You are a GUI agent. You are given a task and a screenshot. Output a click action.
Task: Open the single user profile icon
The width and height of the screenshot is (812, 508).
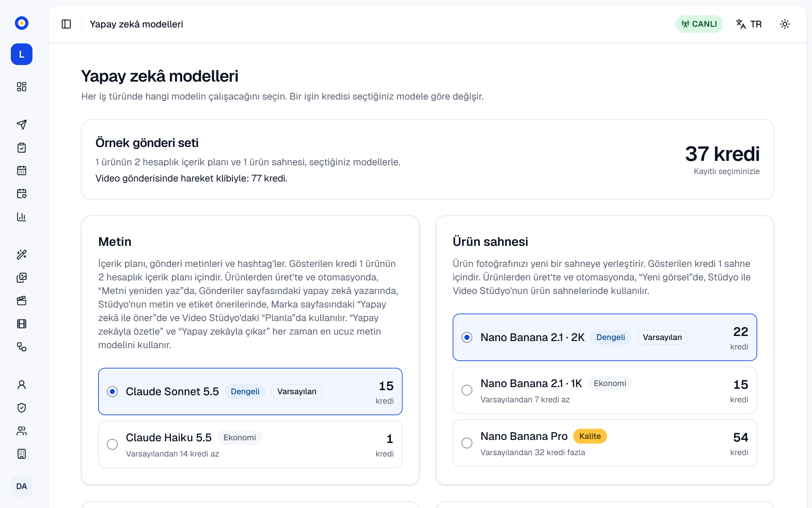[x=22, y=385]
